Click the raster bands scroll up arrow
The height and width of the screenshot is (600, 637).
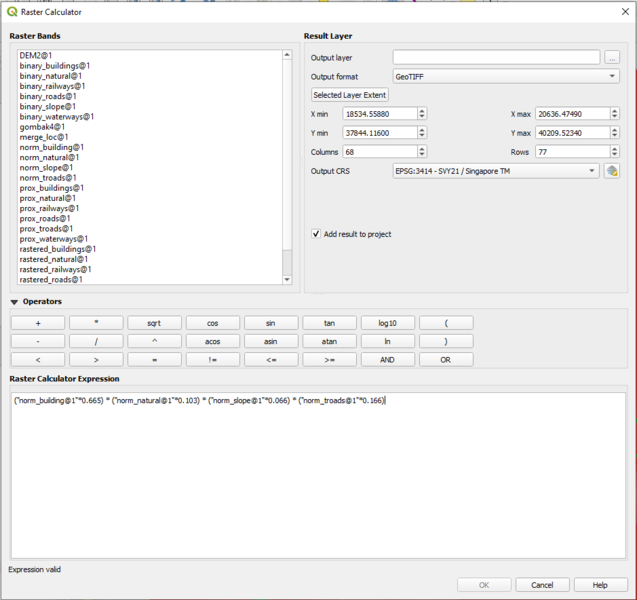pyautogui.click(x=287, y=54)
